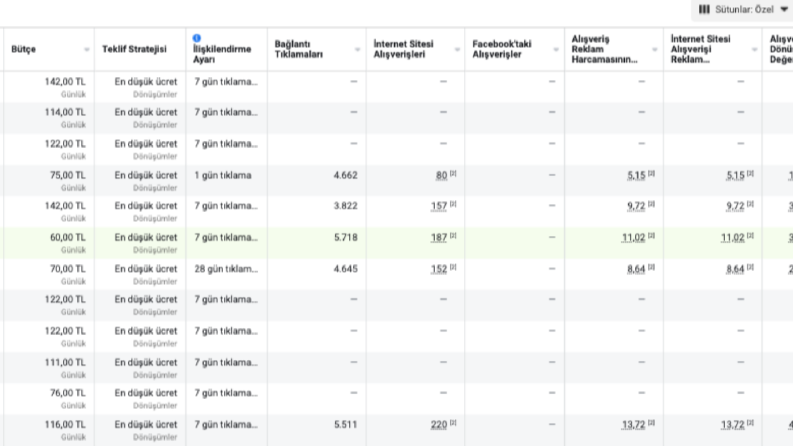The image size is (793, 446).
Task: Open the 157 website purchases link
Action: point(439,206)
